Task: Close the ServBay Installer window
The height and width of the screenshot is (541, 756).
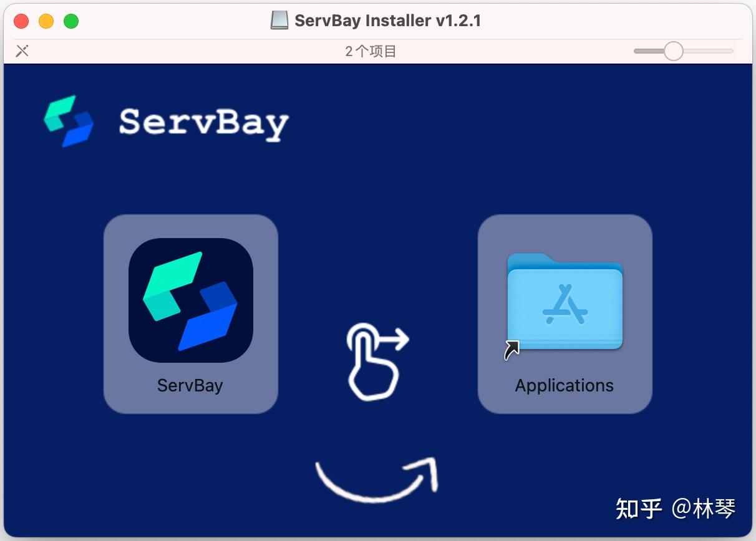Action: pyautogui.click(x=21, y=21)
